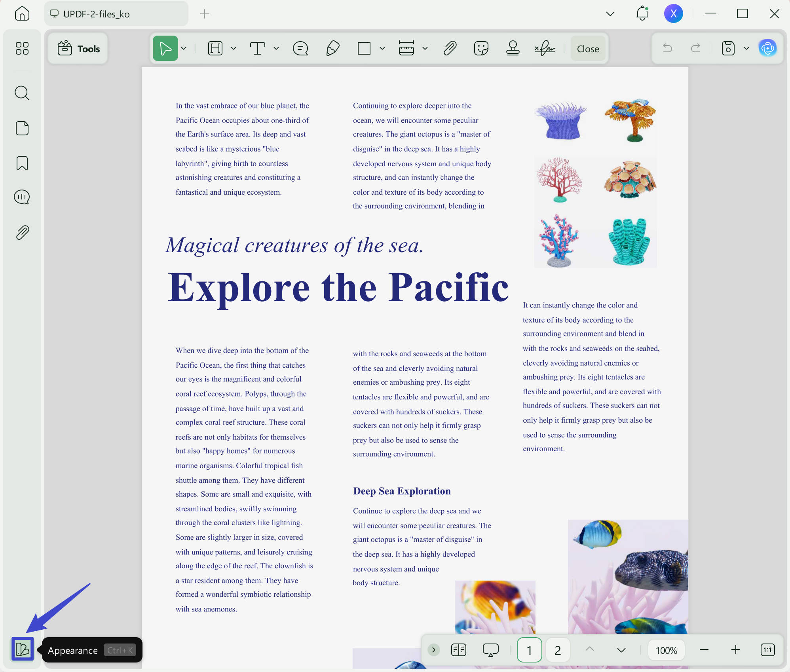Select the Stamp tool
This screenshot has width=790, height=672.
pos(513,49)
